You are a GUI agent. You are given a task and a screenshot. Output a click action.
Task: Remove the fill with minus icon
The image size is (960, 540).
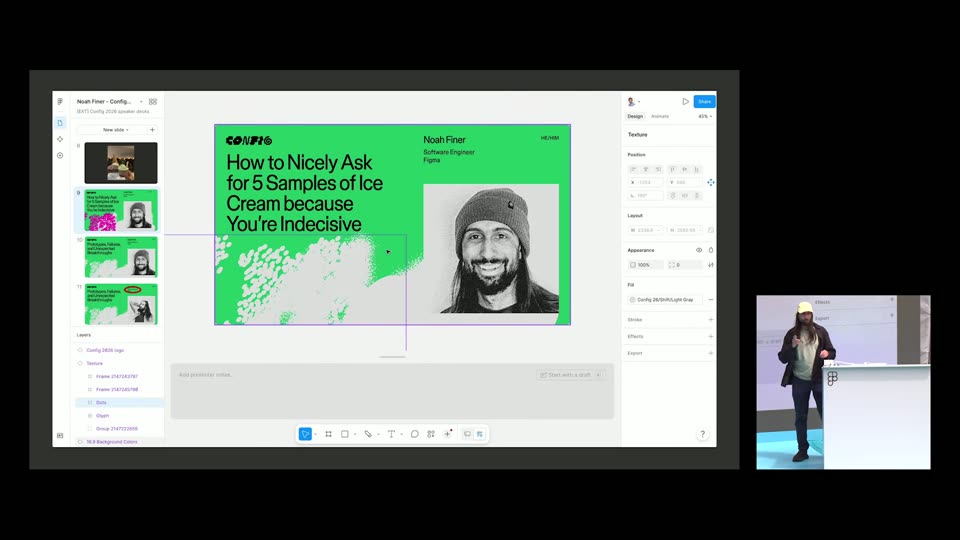click(711, 300)
